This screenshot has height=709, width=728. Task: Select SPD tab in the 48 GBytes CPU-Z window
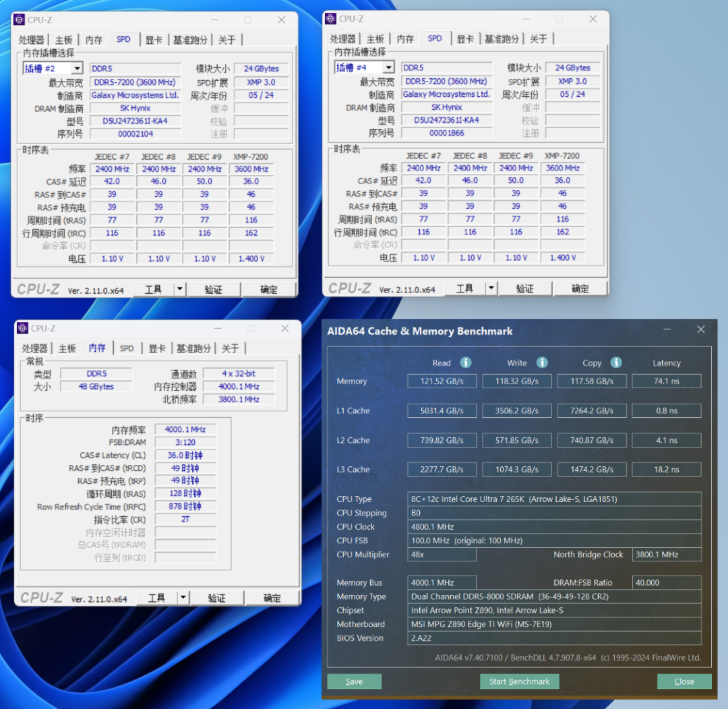(127, 348)
